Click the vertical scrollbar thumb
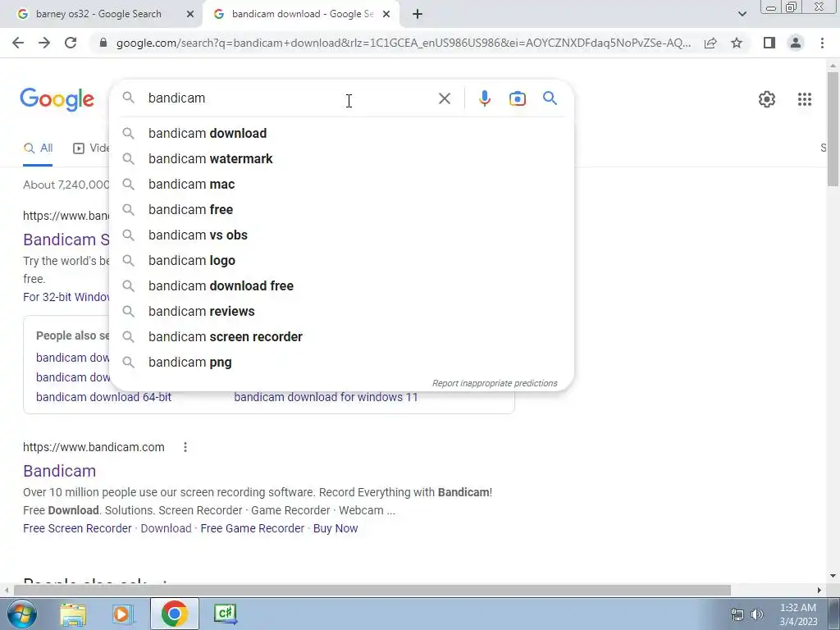 click(833, 129)
